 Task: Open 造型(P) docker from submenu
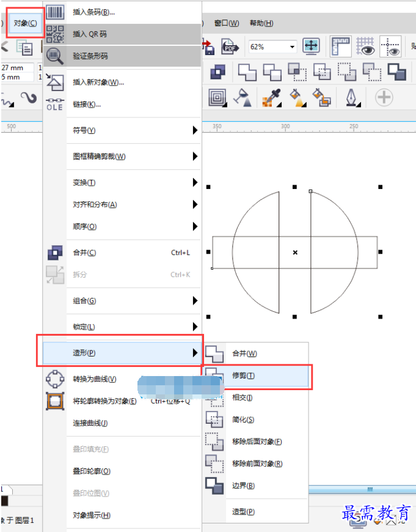(x=255, y=512)
